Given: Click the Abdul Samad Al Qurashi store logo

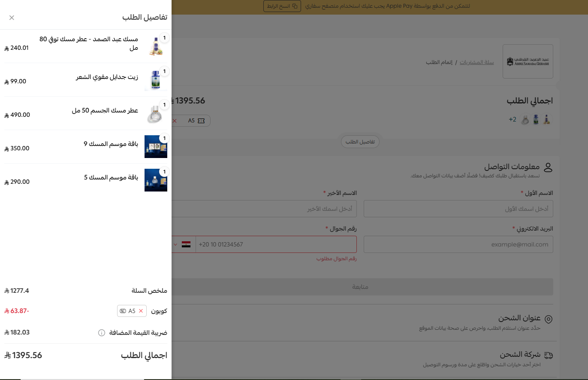Looking at the screenshot, I should (528, 61).
